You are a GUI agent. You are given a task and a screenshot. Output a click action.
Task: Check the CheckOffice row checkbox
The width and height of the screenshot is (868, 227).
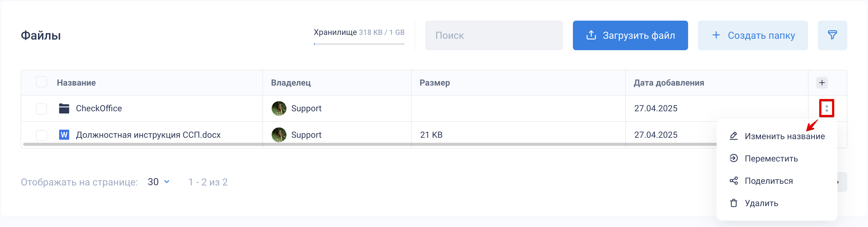tap(42, 108)
